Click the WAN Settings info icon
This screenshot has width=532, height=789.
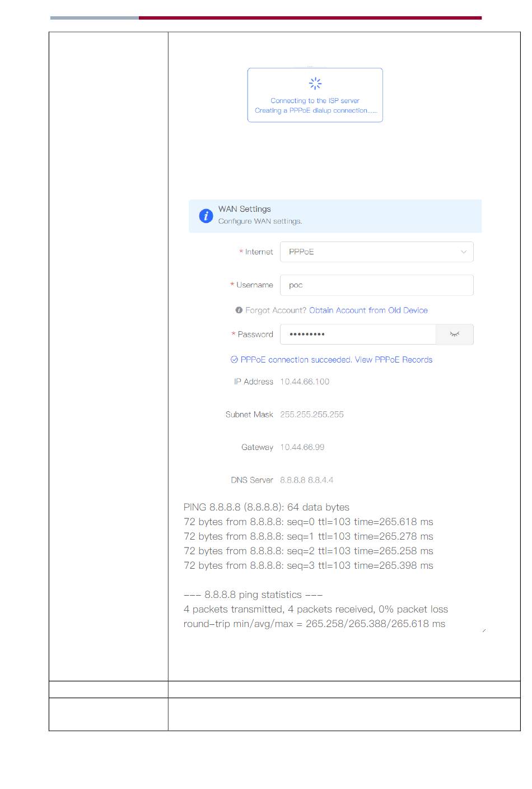pos(206,216)
